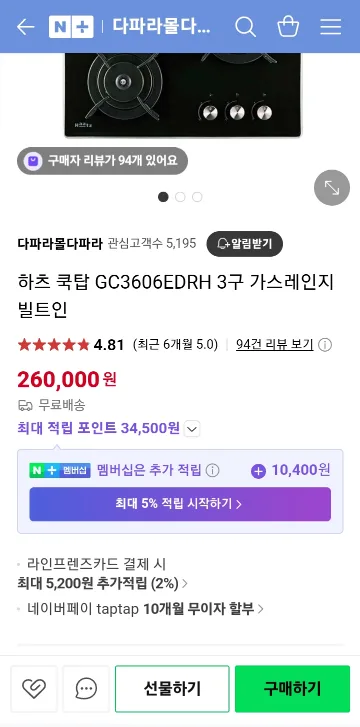Expand Naver Pay 10-month installment details

pyautogui.click(x=145, y=609)
